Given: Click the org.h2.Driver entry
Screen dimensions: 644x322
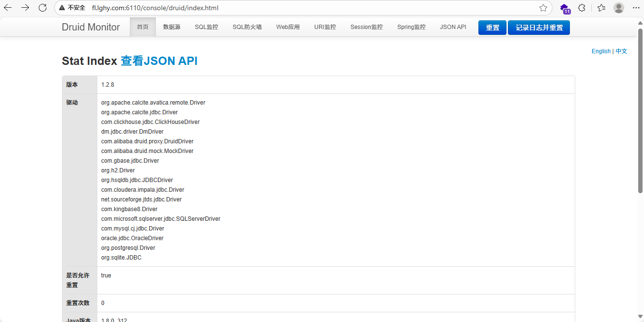Looking at the screenshot, I should click(x=118, y=170).
